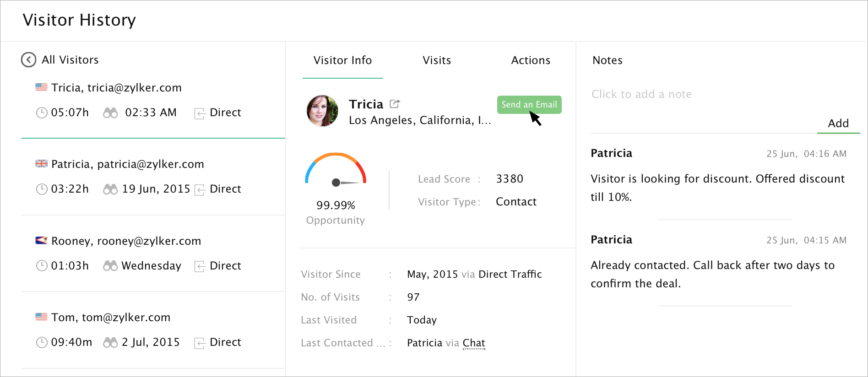Click the All Visitors back arrow icon

(28, 59)
